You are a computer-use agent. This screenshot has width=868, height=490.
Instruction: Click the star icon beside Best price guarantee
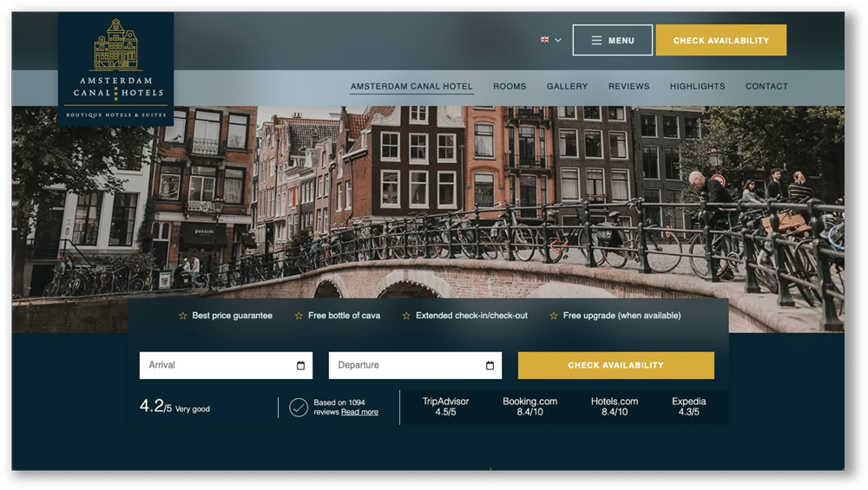click(182, 316)
